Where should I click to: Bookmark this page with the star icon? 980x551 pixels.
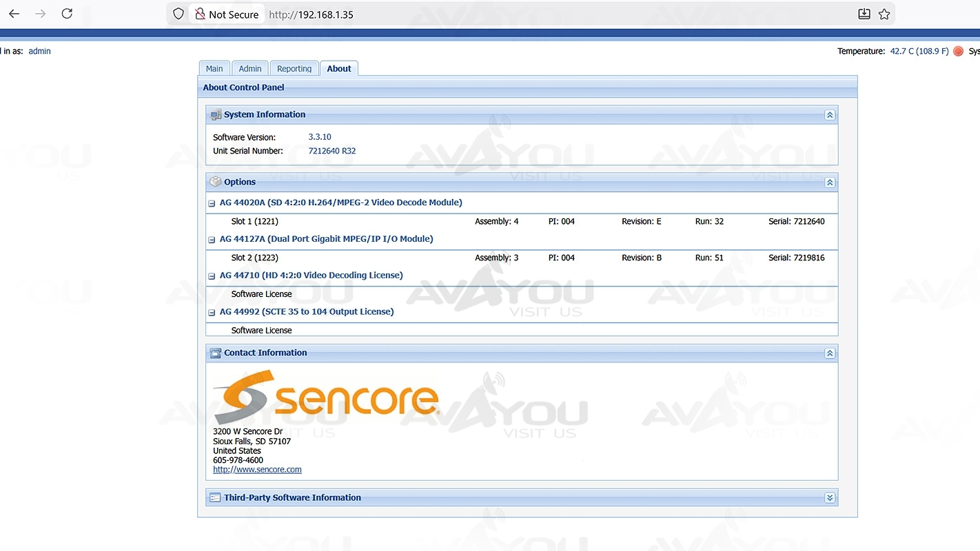click(884, 14)
